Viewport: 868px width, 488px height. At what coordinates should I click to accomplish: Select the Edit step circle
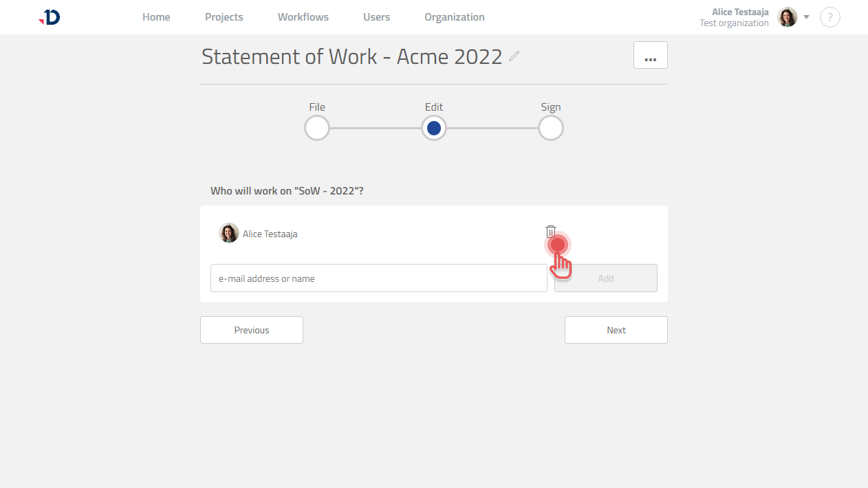click(434, 128)
